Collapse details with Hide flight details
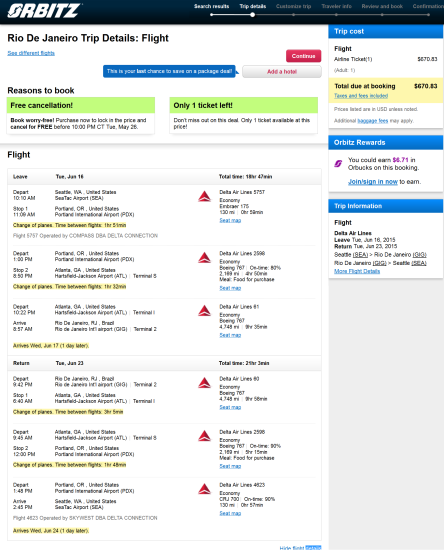 300,548
